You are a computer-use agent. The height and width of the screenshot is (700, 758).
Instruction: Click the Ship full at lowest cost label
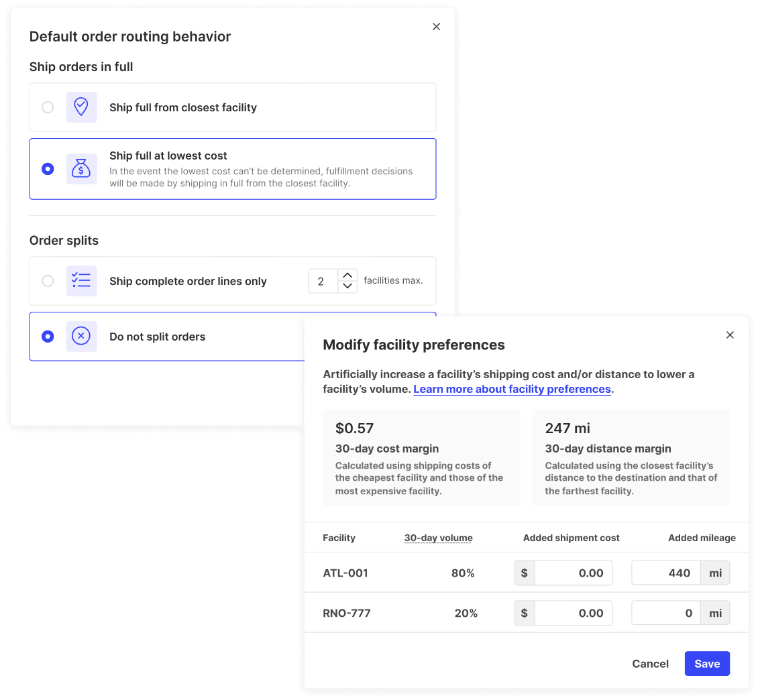pos(168,156)
